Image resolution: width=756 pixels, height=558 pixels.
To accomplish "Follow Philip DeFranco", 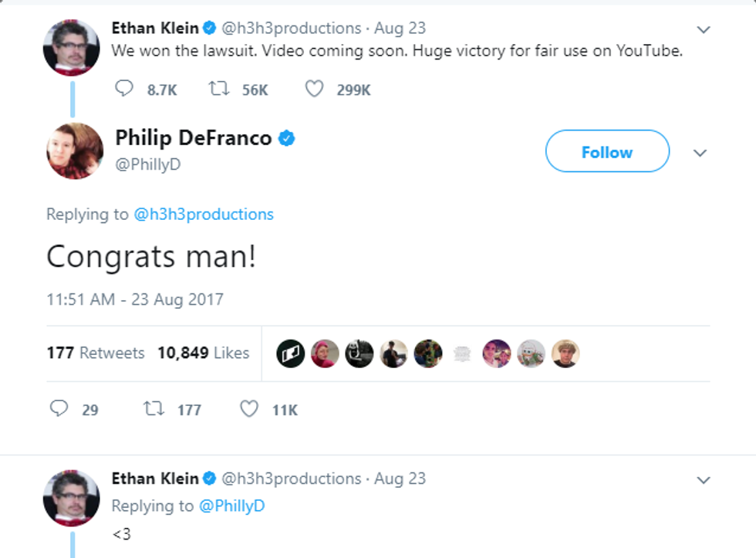I will 607,151.
